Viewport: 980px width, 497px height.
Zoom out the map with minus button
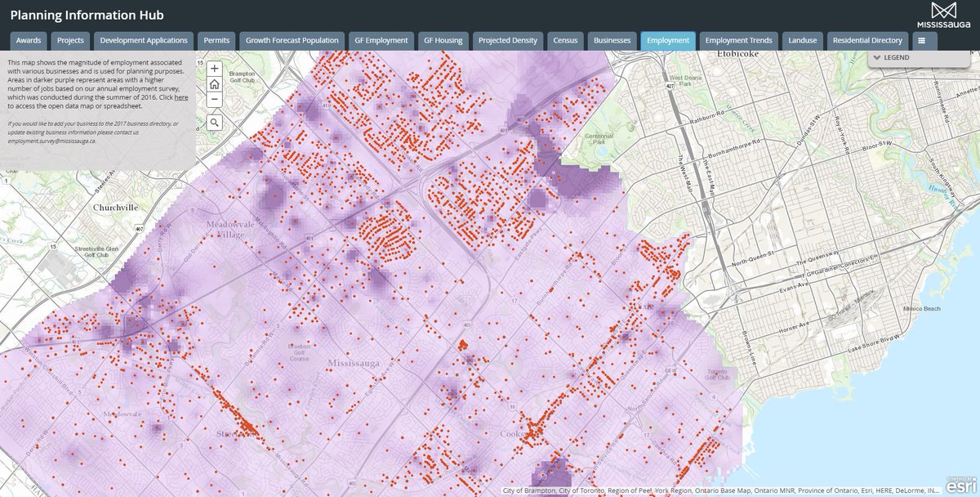214,99
